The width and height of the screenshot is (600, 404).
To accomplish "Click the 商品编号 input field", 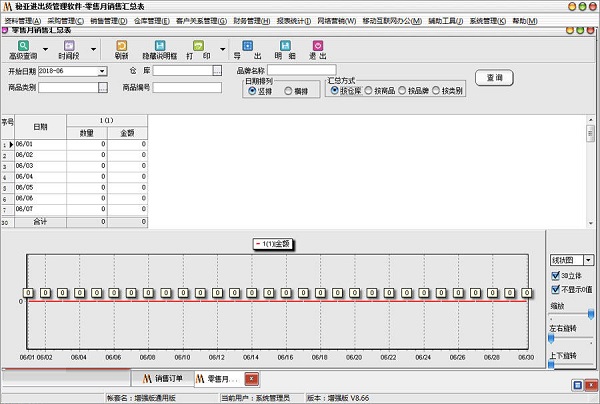I will [187, 88].
